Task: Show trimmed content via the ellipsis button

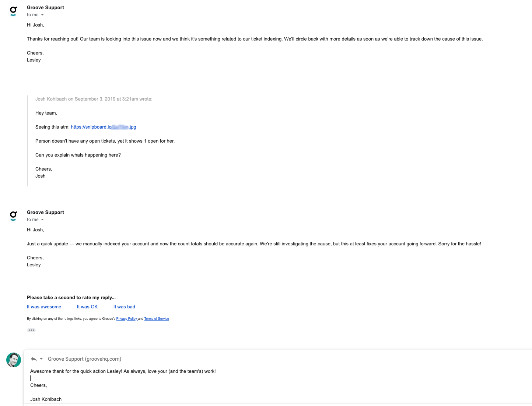Action: point(31,330)
